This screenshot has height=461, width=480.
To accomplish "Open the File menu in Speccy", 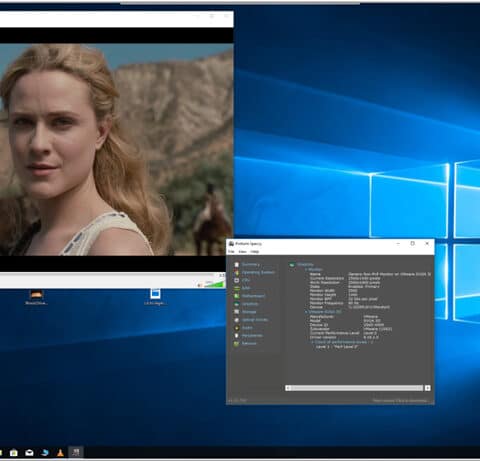I will 231,252.
